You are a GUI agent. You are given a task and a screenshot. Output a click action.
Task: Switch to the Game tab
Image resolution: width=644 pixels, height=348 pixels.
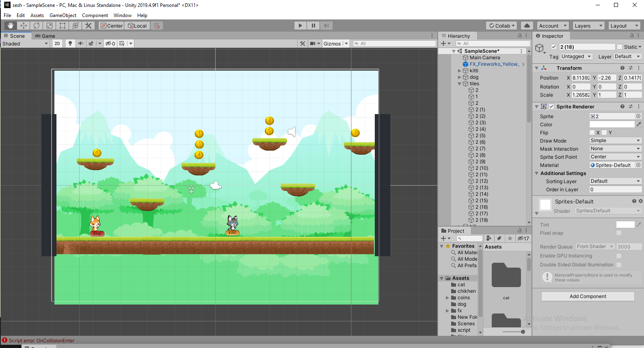tap(45, 36)
